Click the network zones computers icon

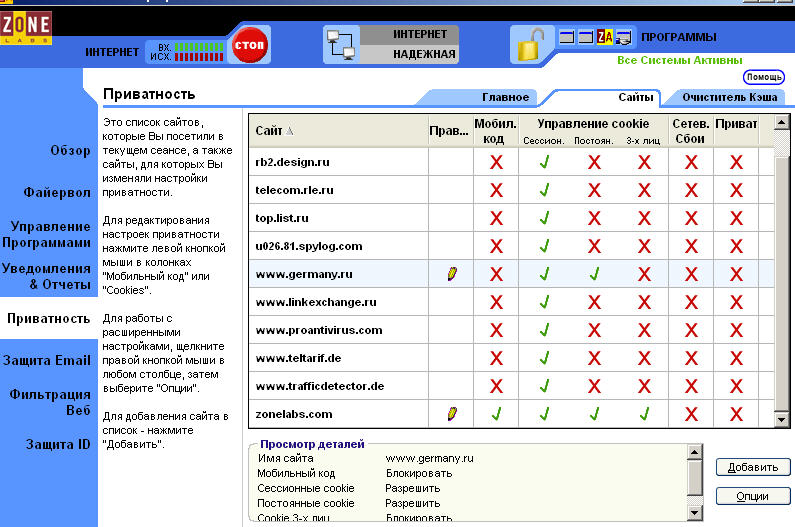click(341, 45)
